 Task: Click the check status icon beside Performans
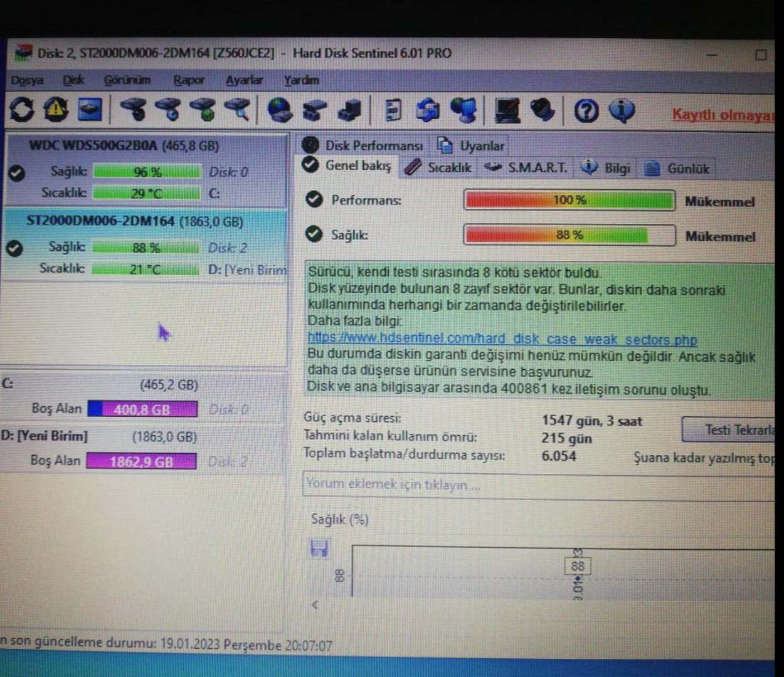point(314,199)
